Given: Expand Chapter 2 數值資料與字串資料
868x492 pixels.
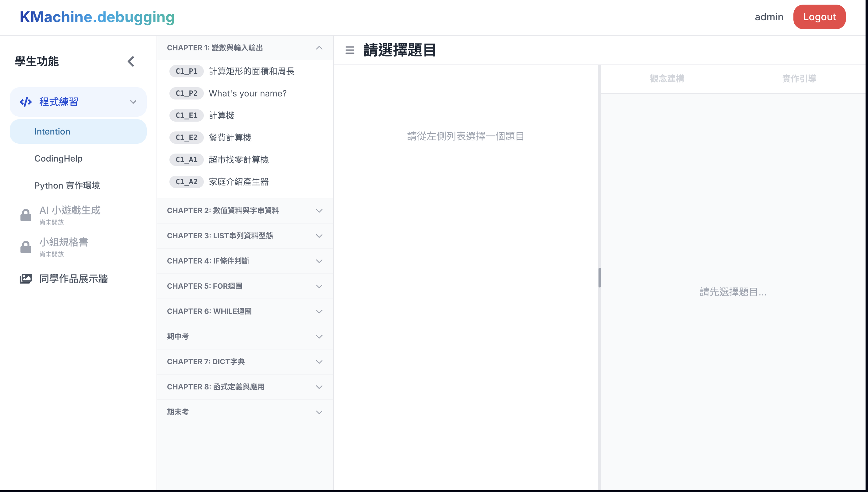Looking at the screenshot, I should click(245, 210).
